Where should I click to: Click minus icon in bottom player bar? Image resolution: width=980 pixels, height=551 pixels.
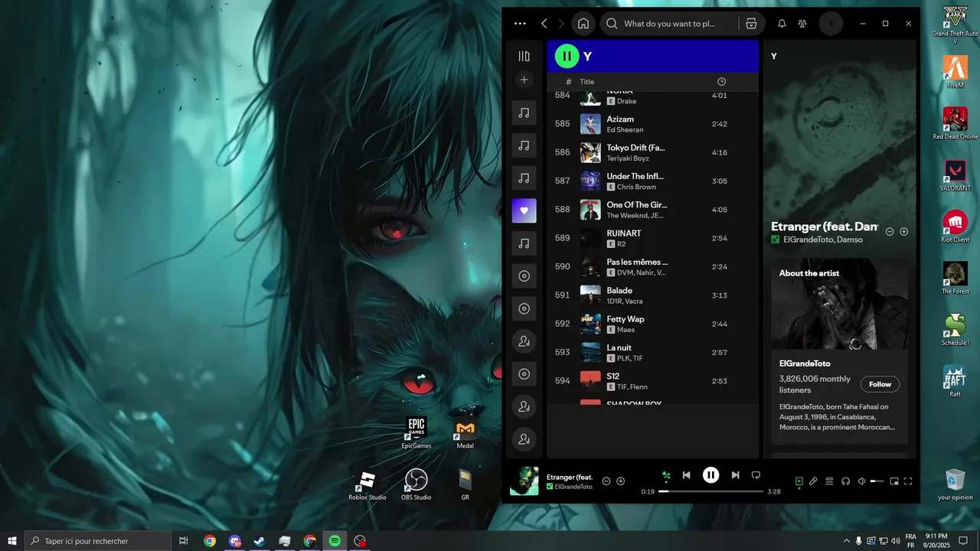point(606,481)
